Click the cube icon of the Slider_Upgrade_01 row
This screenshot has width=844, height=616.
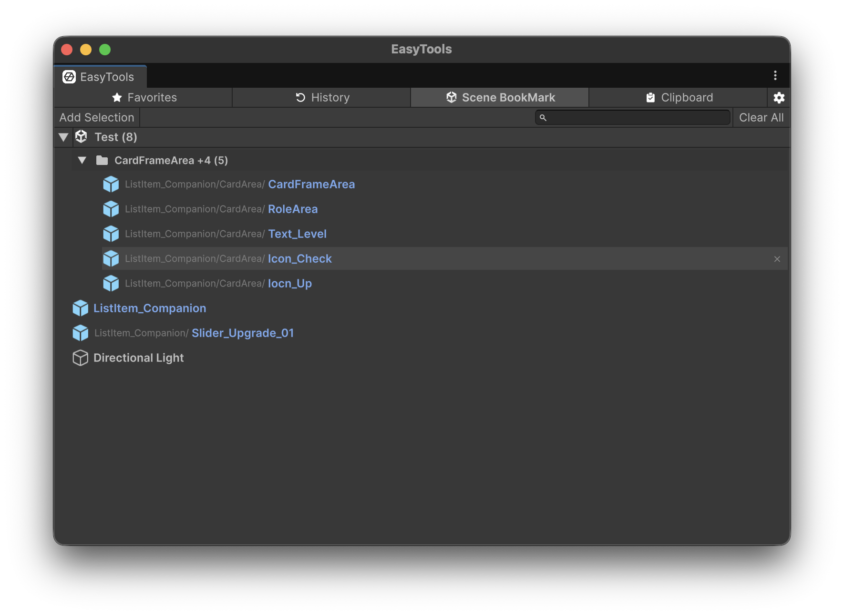click(x=81, y=333)
